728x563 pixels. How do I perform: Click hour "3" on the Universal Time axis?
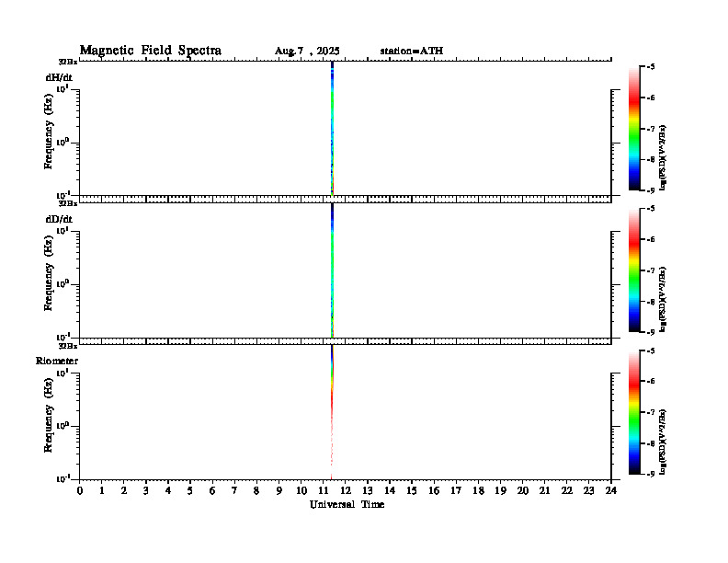[x=146, y=490]
